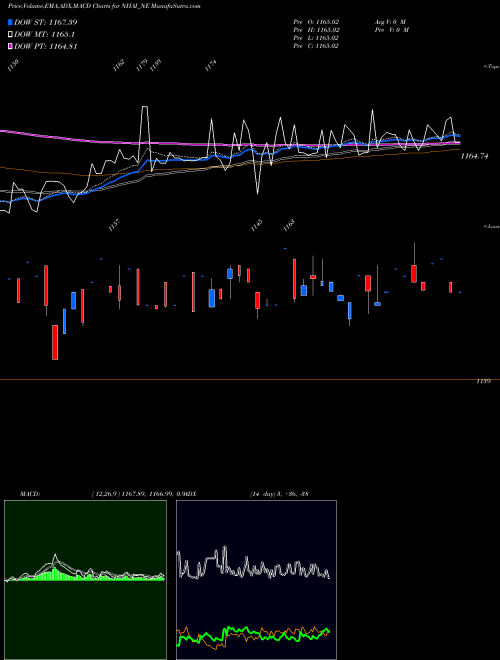Viewport: 500px width, 660px height.
Task: Click the 'Pre C: 1165.02' value
Action: [x=316, y=46]
